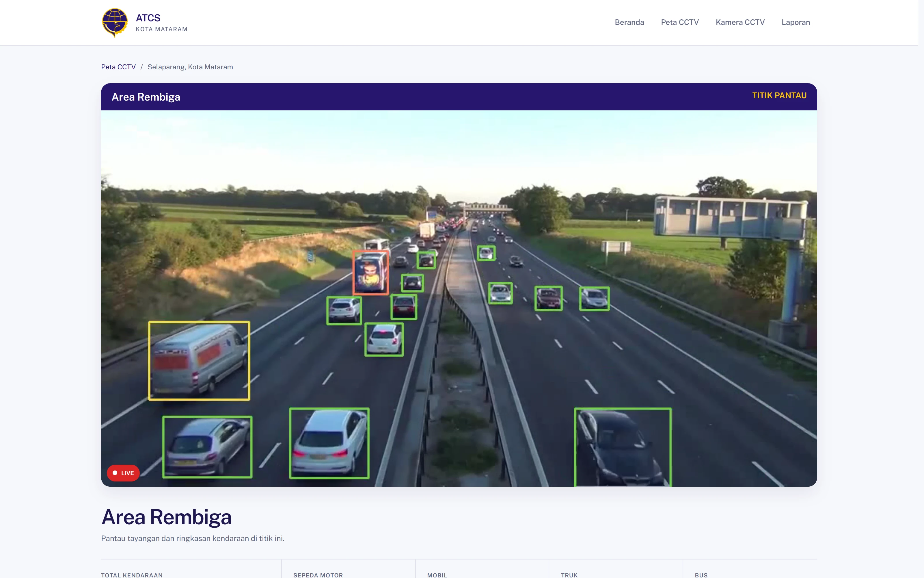Click the TOTAL KENDARAAN stat label

pos(132,575)
